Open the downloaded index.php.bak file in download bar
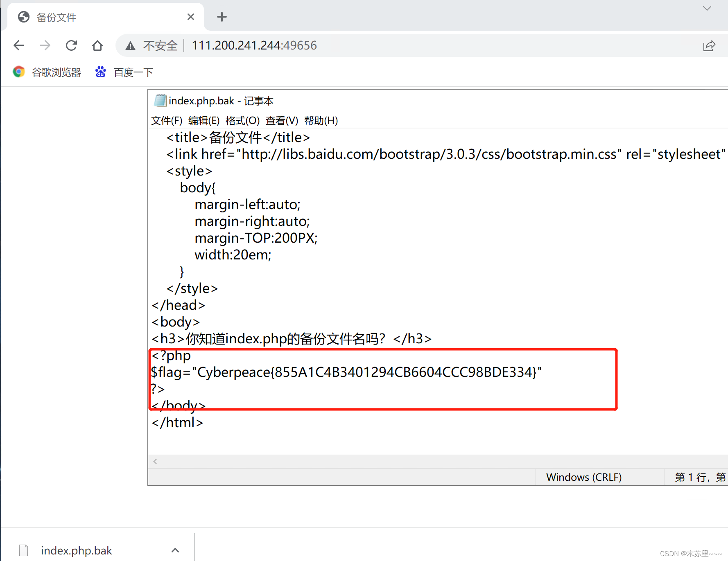728x561 pixels. 77,551
